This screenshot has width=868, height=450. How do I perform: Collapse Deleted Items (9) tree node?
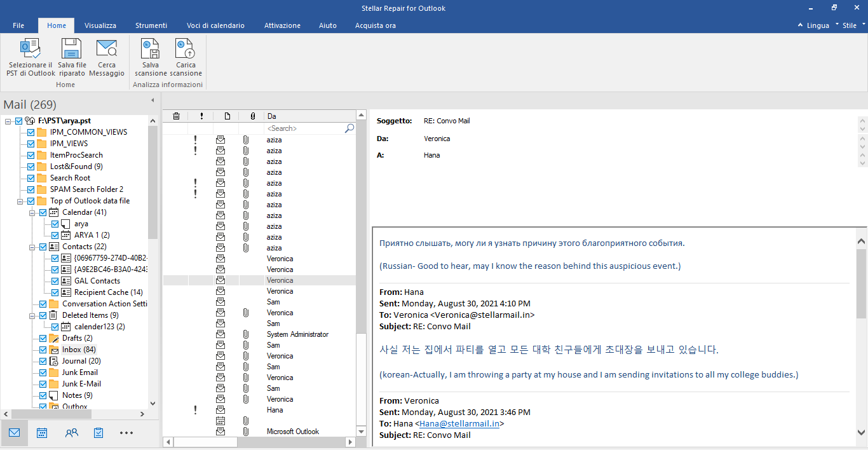point(32,315)
